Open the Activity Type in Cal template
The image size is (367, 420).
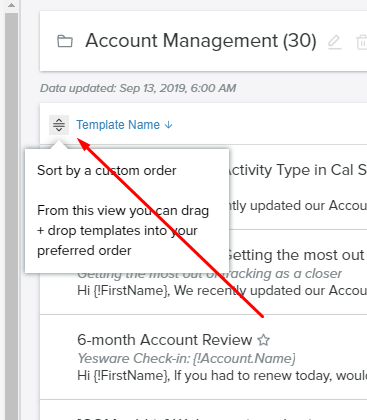[296, 170]
